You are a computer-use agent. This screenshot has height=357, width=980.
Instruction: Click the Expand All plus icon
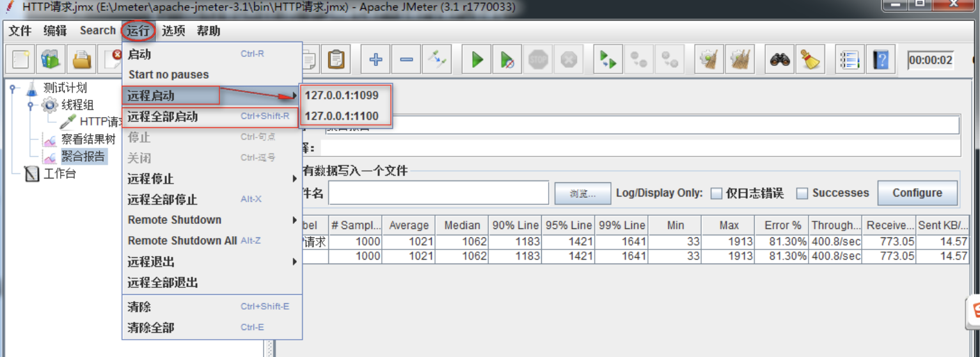376,60
